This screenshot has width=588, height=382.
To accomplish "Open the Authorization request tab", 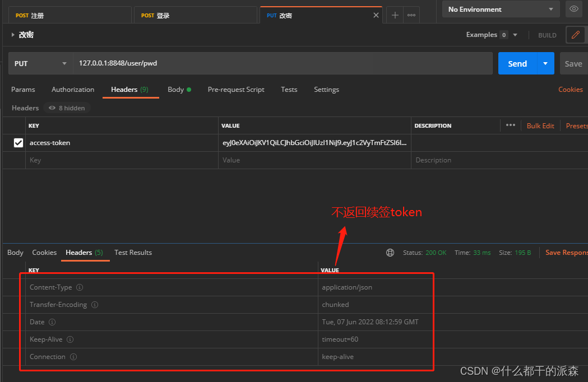I will 73,90.
